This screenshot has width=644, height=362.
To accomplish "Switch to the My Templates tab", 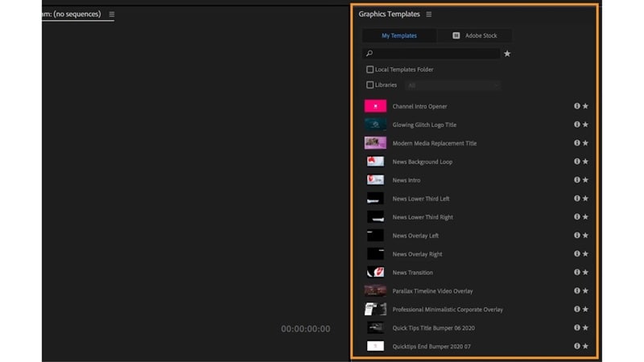I will coord(399,35).
